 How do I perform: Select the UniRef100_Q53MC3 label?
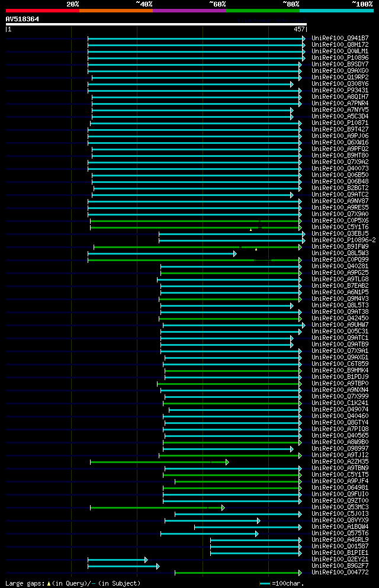pyautogui.click(x=340, y=507)
